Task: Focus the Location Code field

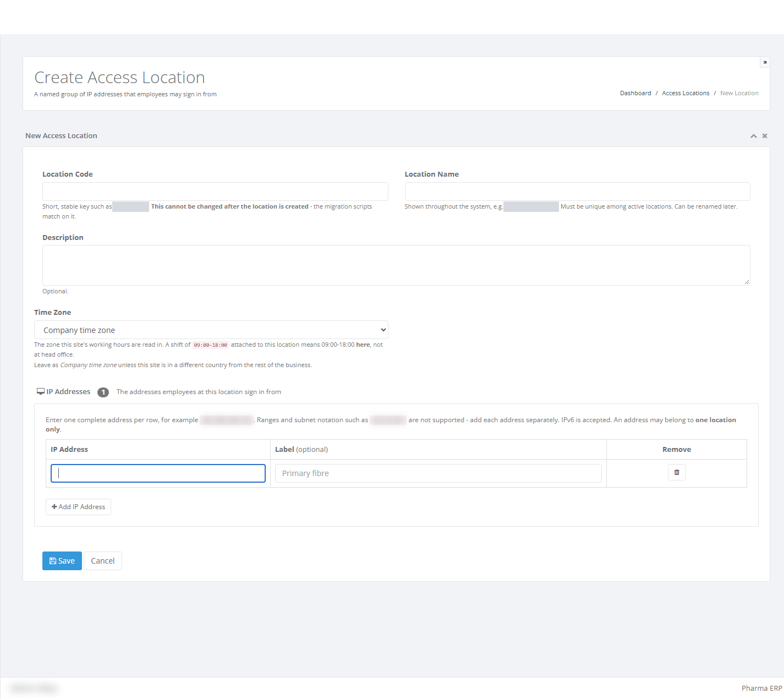Action: click(215, 192)
